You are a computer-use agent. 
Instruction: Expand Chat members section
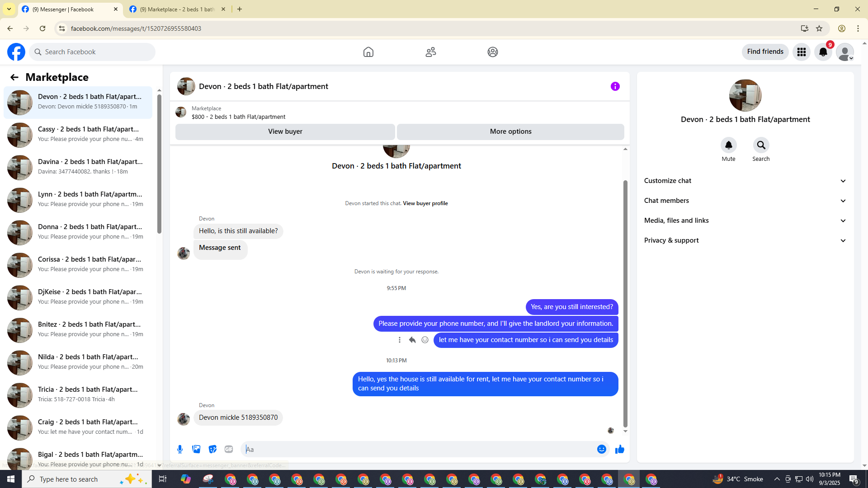745,201
